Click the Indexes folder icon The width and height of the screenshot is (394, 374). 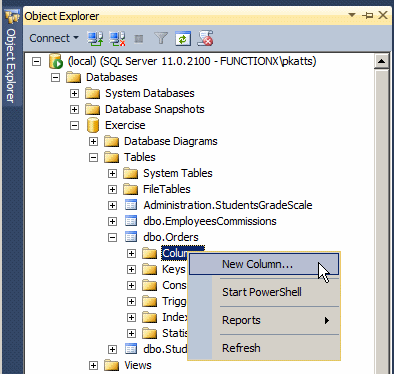point(150,317)
